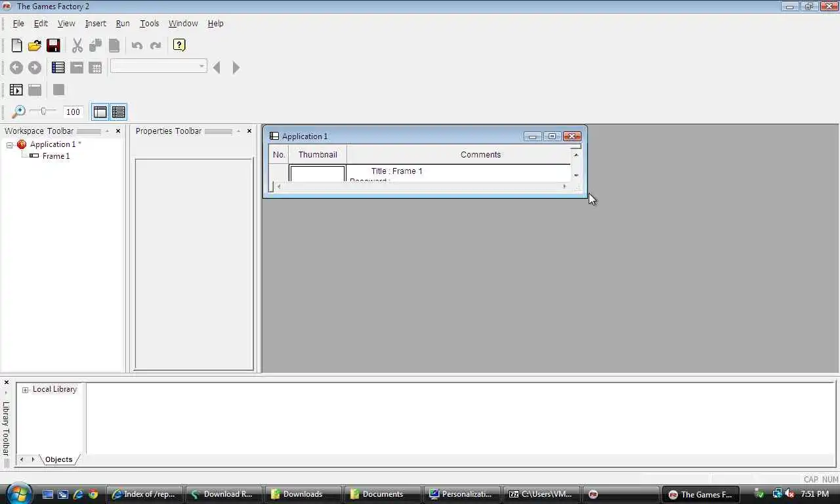Open the Help menu

(216, 24)
